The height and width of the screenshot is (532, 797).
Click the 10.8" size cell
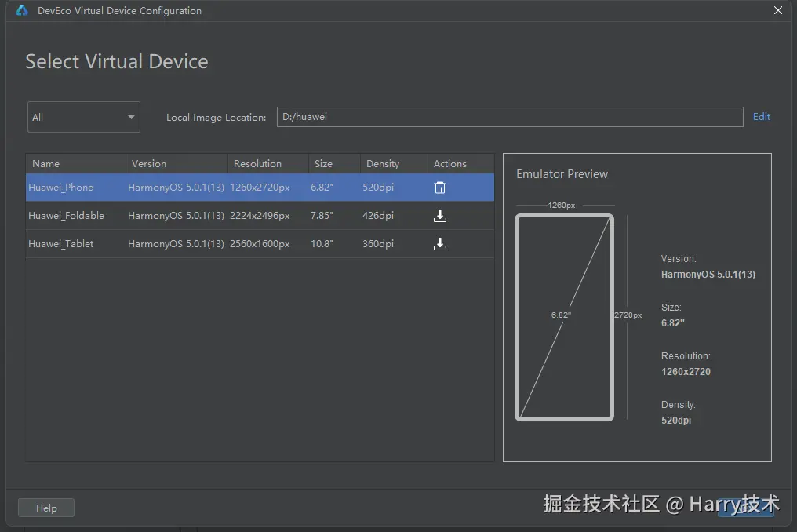(x=322, y=243)
